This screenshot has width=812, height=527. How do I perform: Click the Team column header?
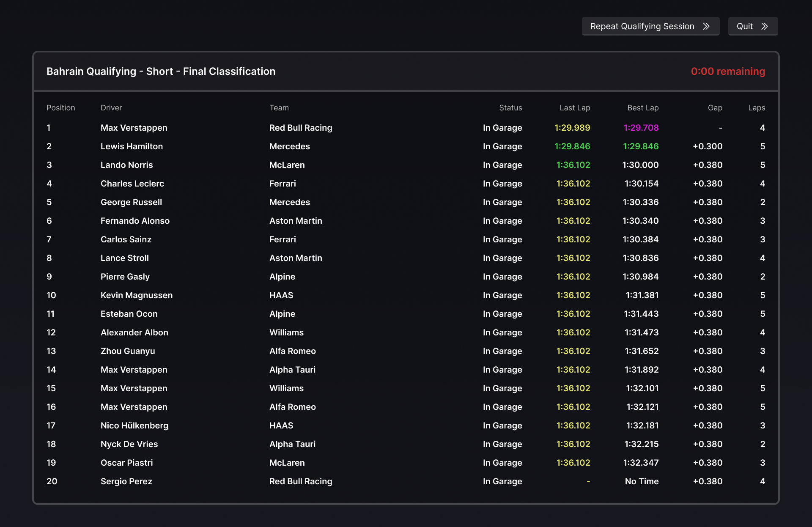click(279, 108)
